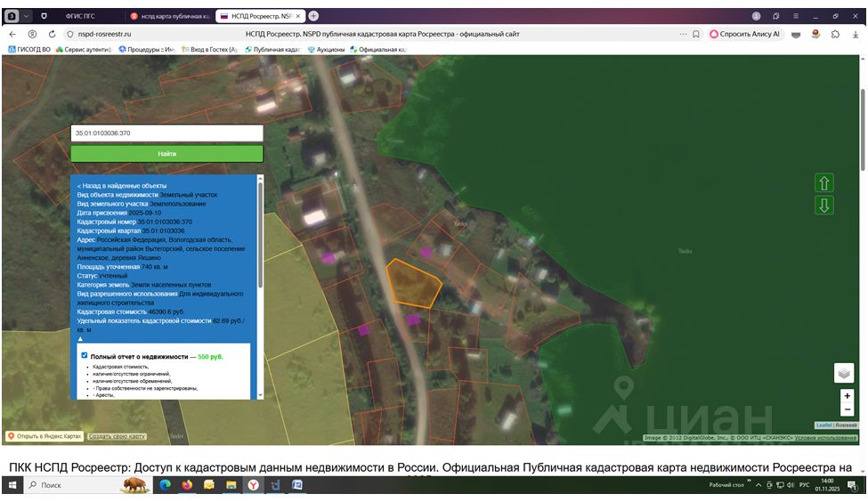The width and height of the screenshot is (868, 502).
Task: Open ГИСОГД ВО bookmark
Action: (x=29, y=49)
